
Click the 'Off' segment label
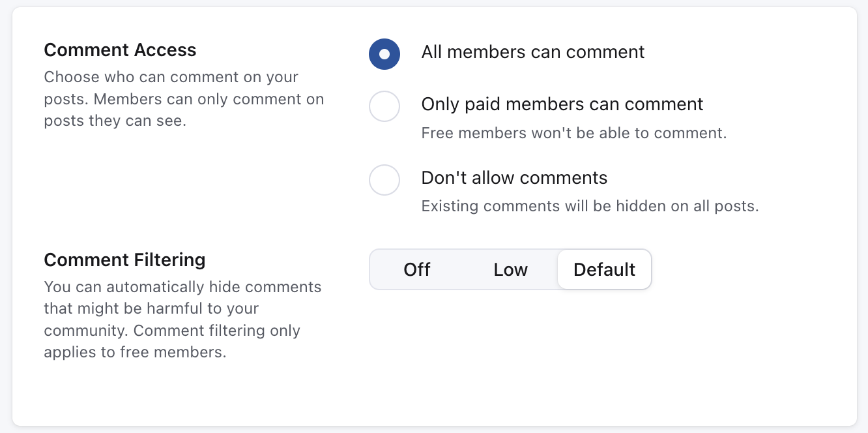coord(416,269)
